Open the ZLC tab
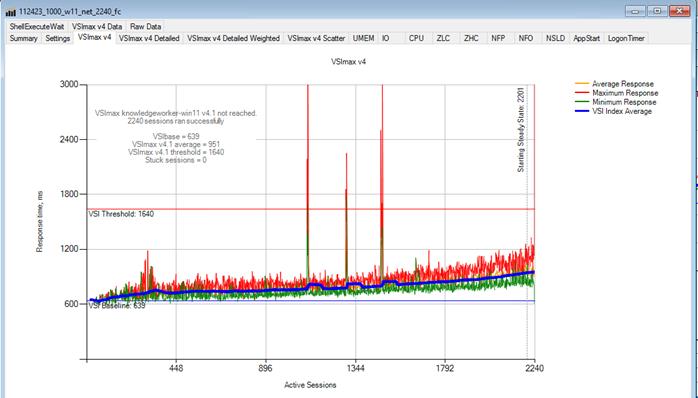The height and width of the screenshot is (398, 698). pyautogui.click(x=443, y=38)
